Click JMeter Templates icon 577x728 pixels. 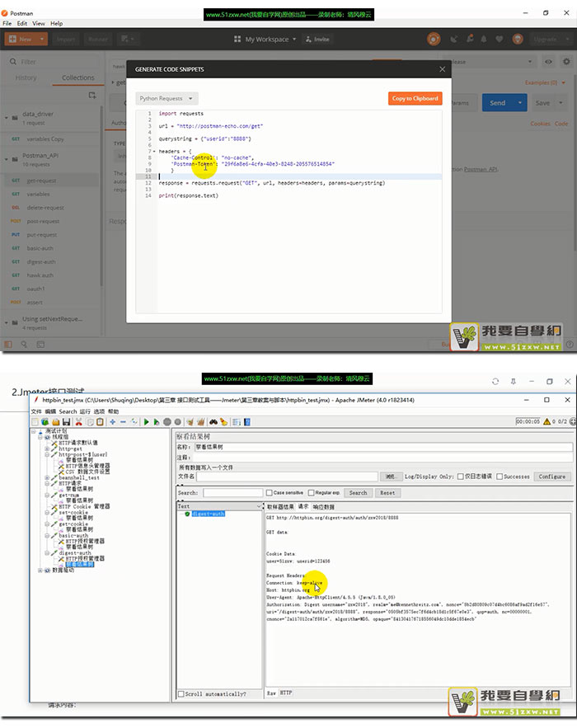point(45,421)
